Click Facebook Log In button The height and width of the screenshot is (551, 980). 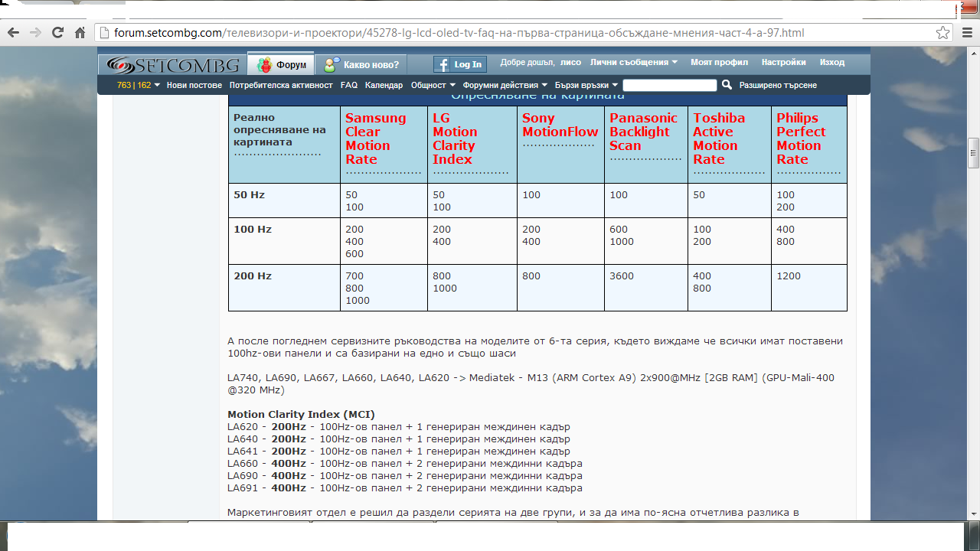(x=460, y=64)
